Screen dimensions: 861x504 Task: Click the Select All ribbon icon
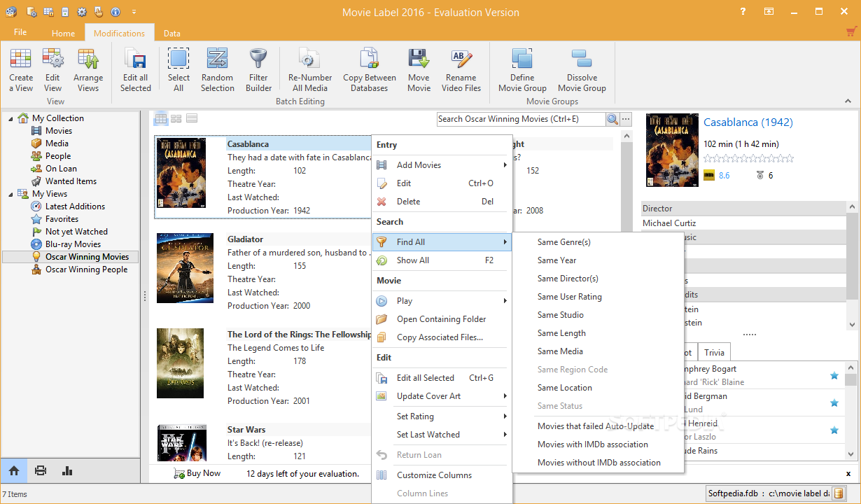coord(178,70)
